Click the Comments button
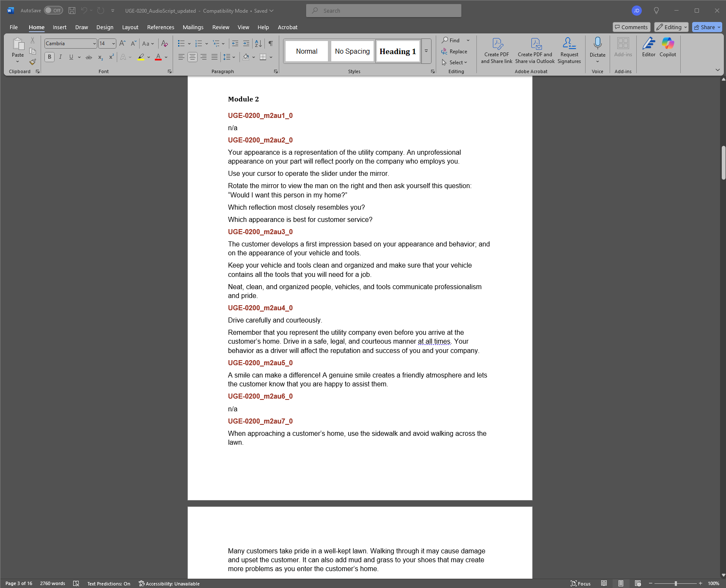726x588 pixels. pos(631,27)
